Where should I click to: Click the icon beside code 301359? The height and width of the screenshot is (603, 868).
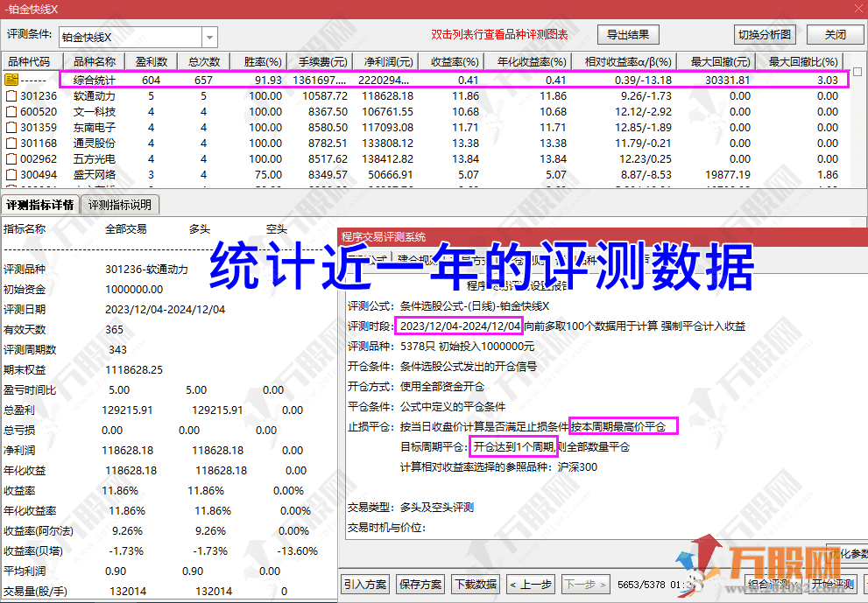click(x=11, y=127)
